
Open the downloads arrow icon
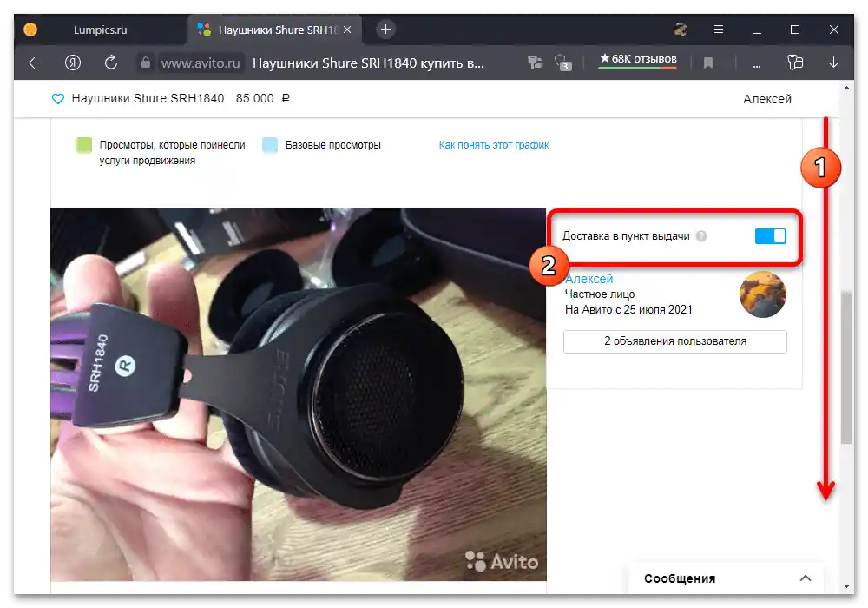[833, 63]
